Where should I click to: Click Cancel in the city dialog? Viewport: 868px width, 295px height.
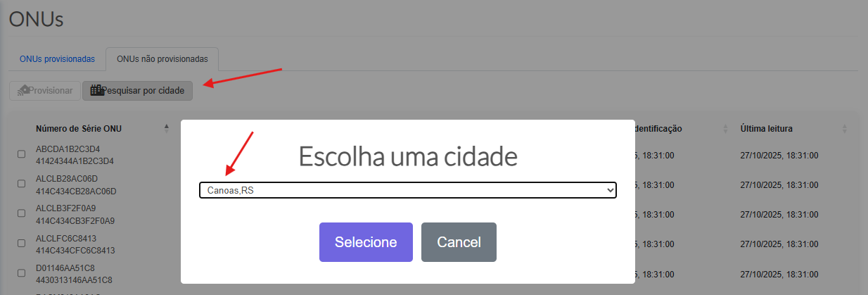459,242
